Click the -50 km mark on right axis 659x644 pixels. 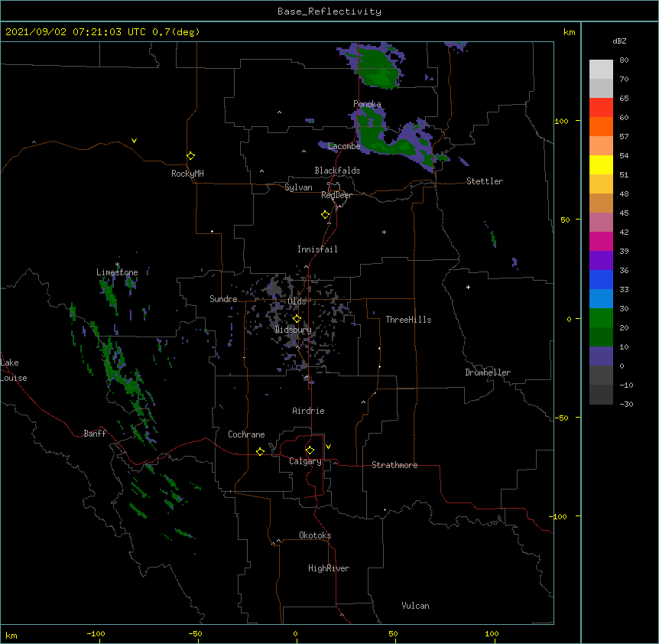pyautogui.click(x=561, y=418)
